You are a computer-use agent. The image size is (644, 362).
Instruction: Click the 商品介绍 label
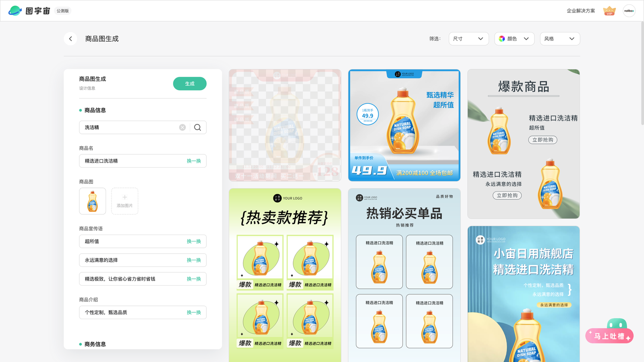pos(88,300)
